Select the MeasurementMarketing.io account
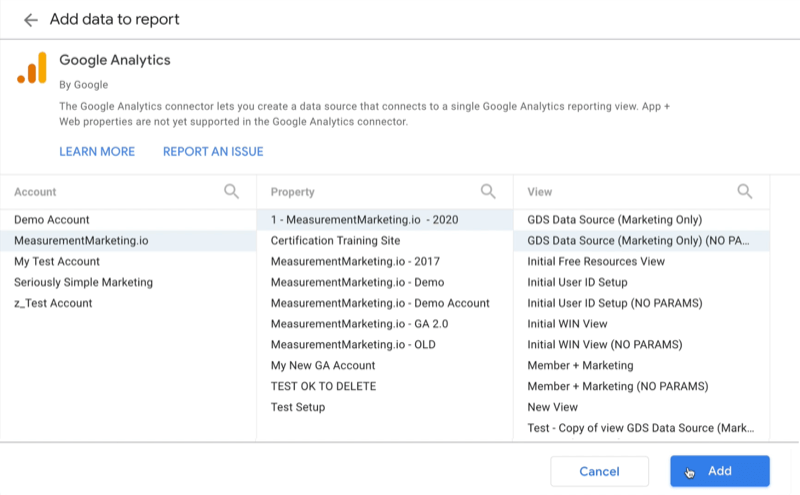800x495 pixels. pyautogui.click(x=128, y=240)
